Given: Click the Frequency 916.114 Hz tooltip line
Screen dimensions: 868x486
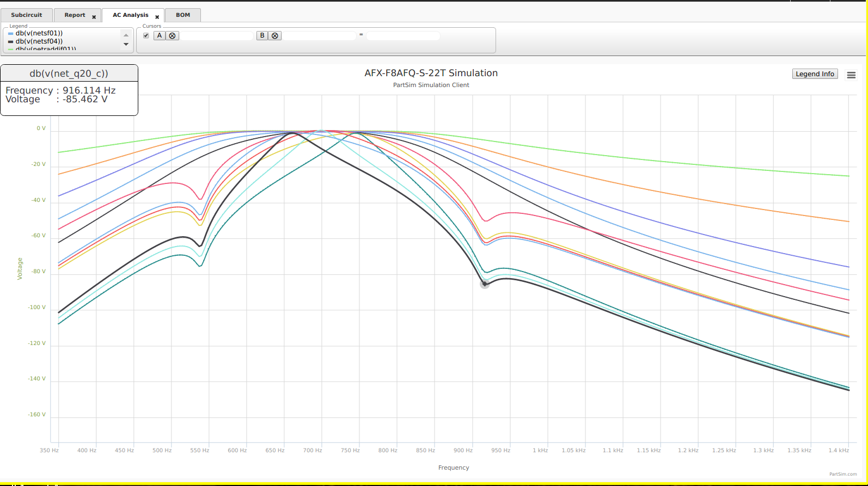Looking at the screenshot, I should pyautogui.click(x=60, y=90).
